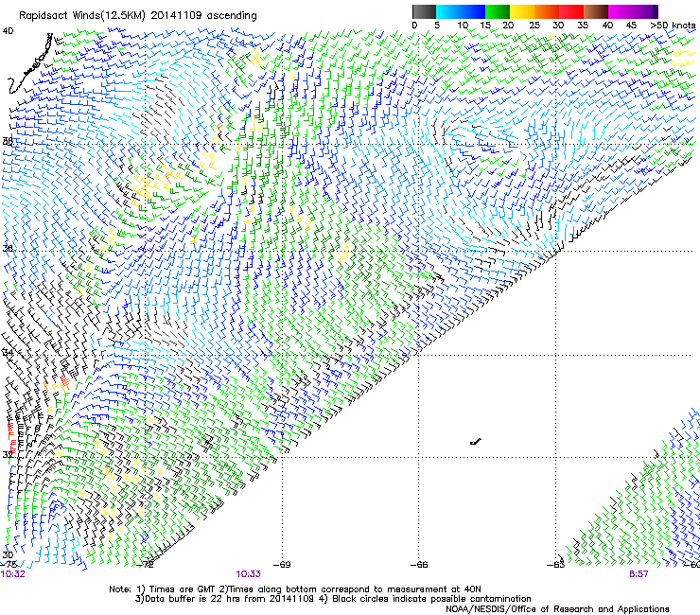Click the title 'Rapidscat Winds(12.5KM) 20141109 ascending'
The width and height of the screenshot is (700, 615).
tap(138, 16)
